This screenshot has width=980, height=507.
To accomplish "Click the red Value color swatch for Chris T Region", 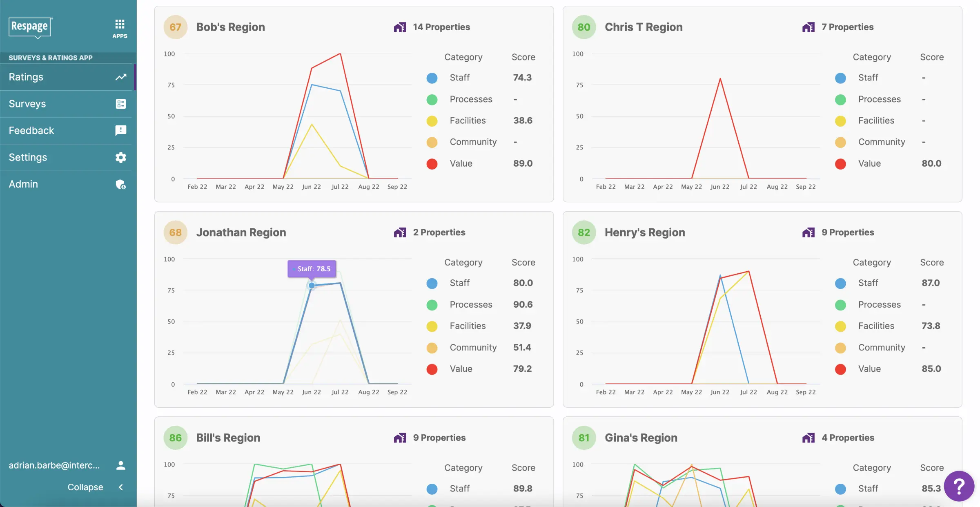I will click(841, 164).
